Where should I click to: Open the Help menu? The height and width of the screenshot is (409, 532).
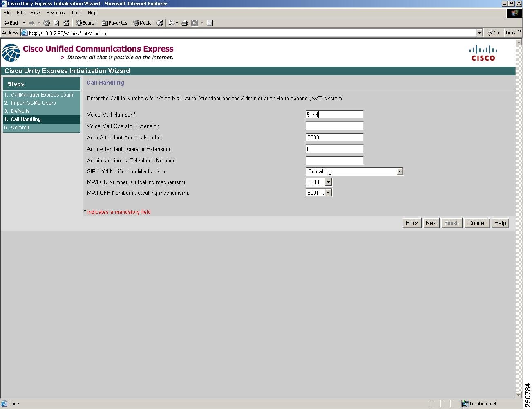point(92,13)
